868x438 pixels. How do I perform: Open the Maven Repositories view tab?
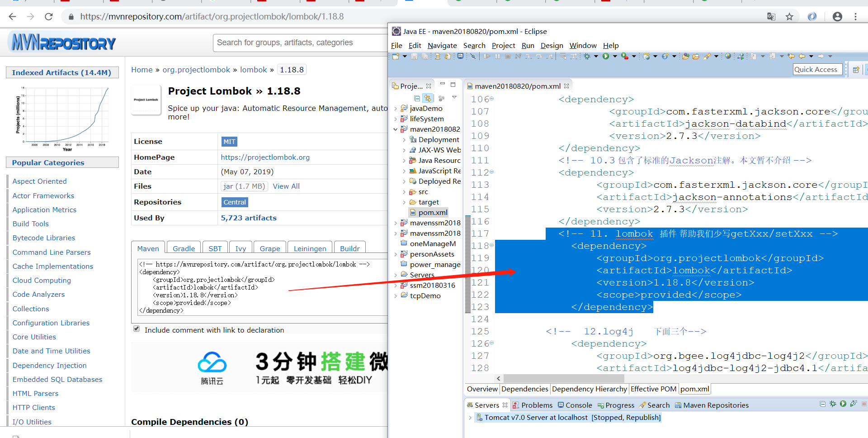click(x=712, y=405)
